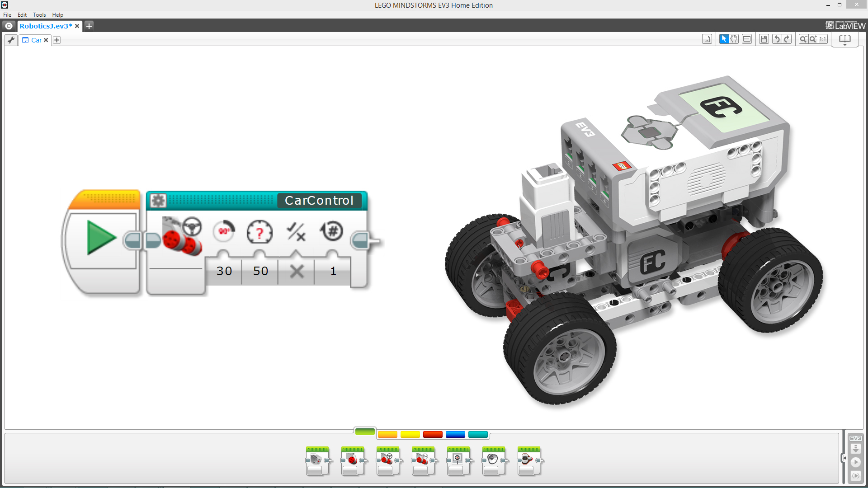Screen dimensions: 868x488
Task: Expand the Content Editor book dropdown
Action: 845,45
